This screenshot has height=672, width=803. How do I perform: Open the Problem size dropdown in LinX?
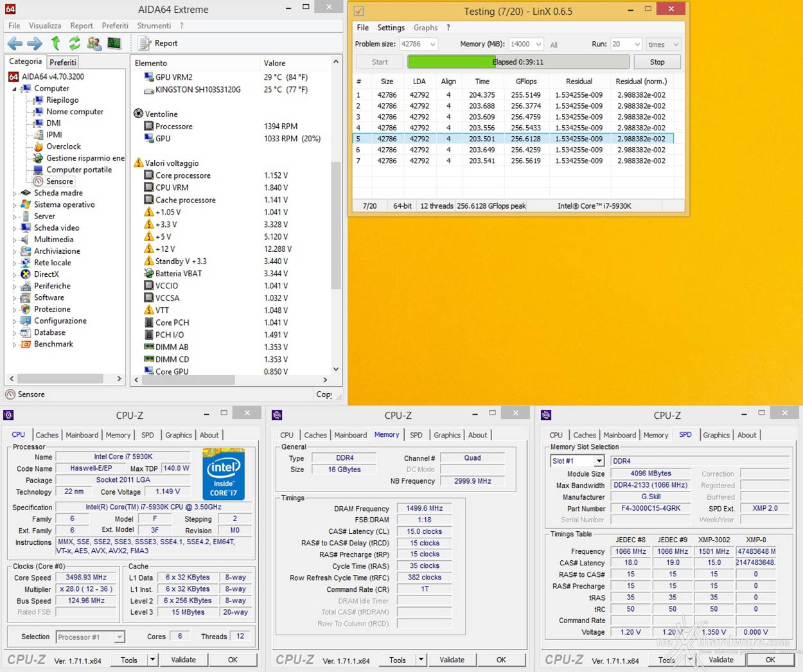(x=433, y=44)
